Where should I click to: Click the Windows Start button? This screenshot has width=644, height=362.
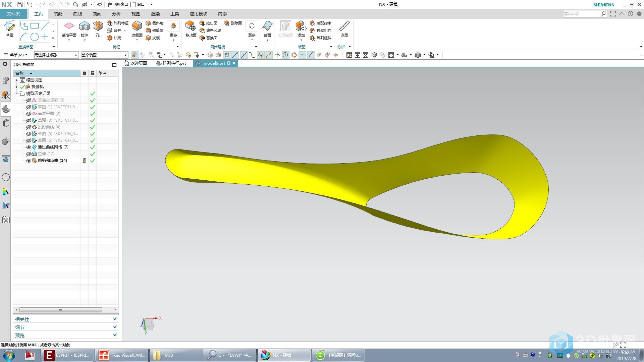click(x=9, y=355)
